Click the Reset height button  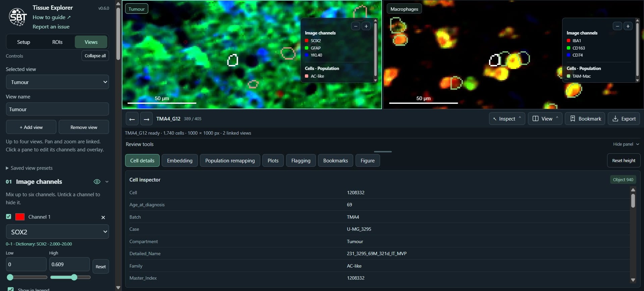coord(624,160)
